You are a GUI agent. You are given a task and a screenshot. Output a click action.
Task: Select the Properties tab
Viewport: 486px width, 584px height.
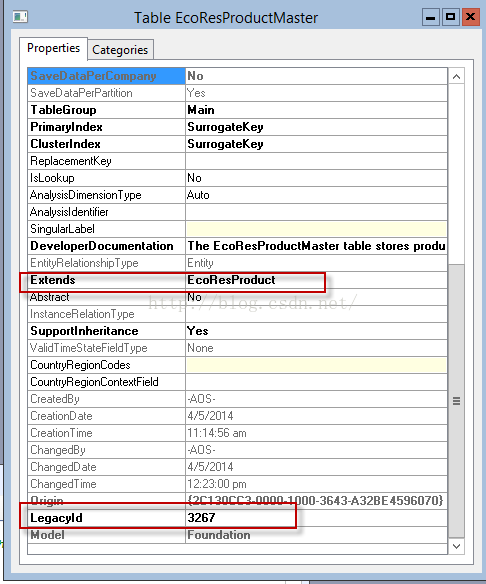click(53, 48)
